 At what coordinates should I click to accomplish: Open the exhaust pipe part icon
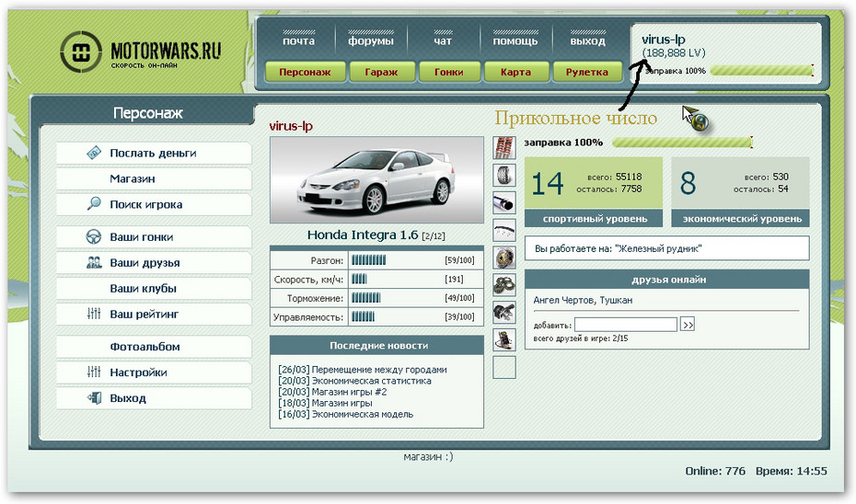pyautogui.click(x=503, y=202)
